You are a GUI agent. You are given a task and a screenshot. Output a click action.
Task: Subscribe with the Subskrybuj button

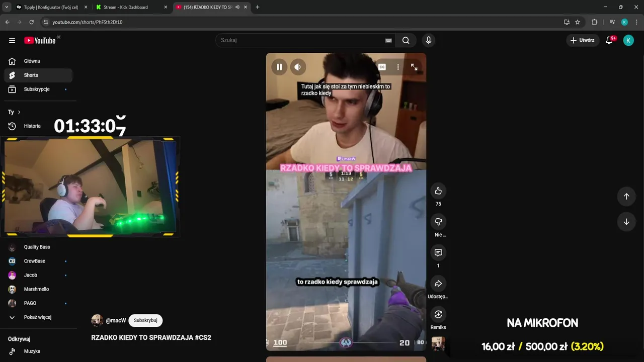click(145, 320)
